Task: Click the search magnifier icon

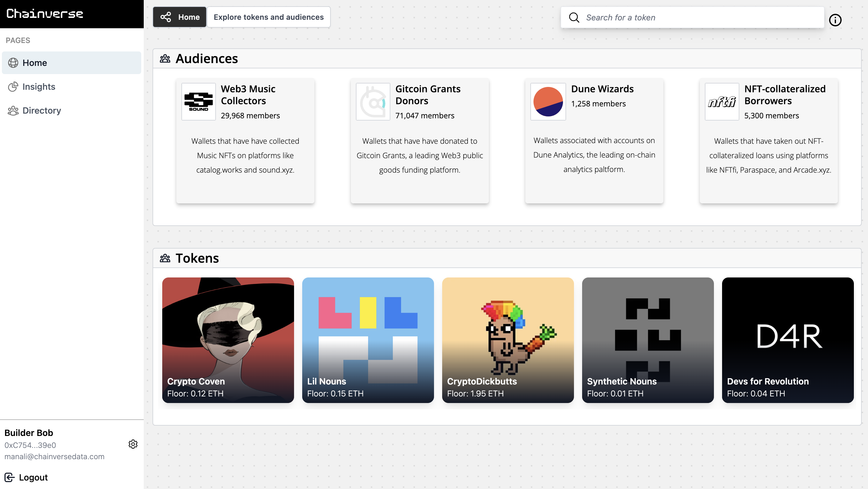Action: [574, 18]
